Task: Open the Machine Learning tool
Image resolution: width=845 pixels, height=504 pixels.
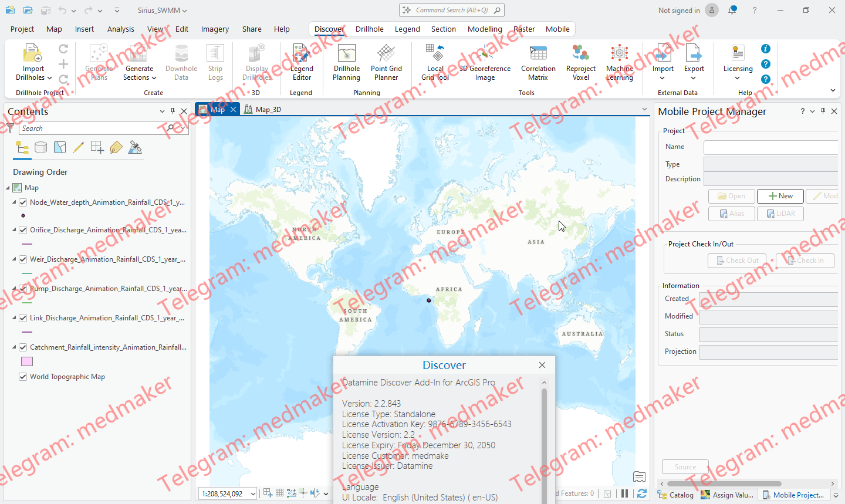Action: (x=620, y=62)
